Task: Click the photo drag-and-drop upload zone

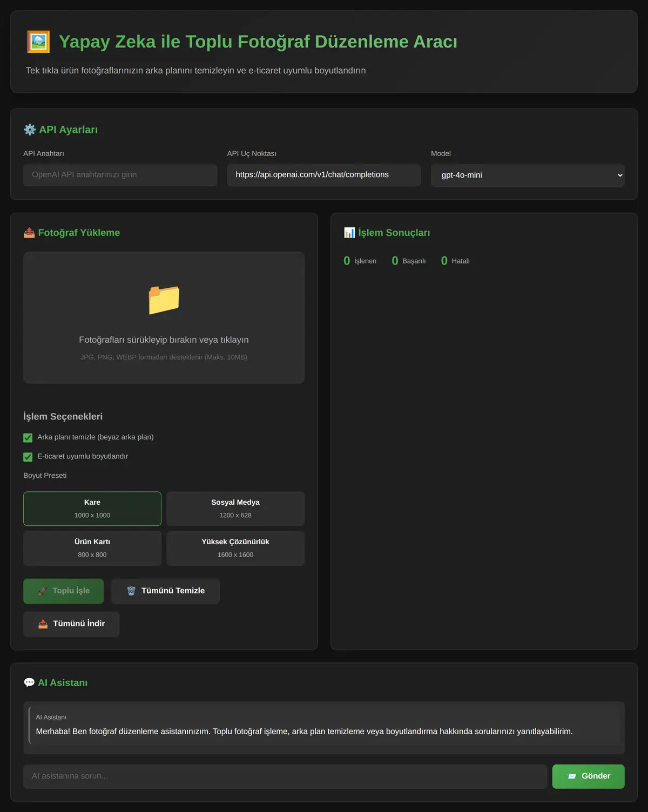Action: (164, 317)
